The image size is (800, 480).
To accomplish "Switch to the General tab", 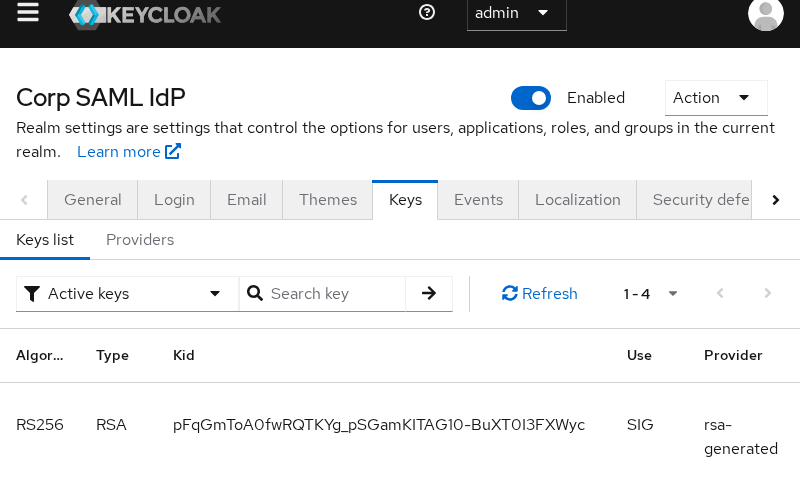I will point(92,200).
